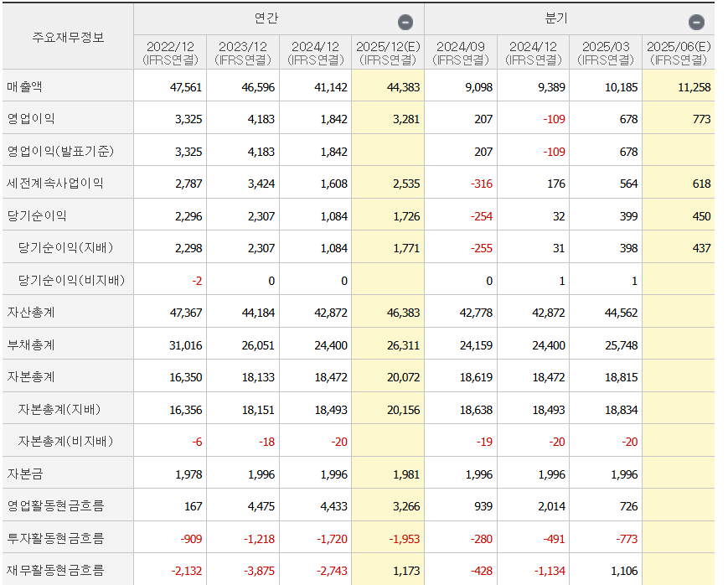Click the 매출액 row label
The width and height of the screenshot is (728, 585).
point(24,86)
